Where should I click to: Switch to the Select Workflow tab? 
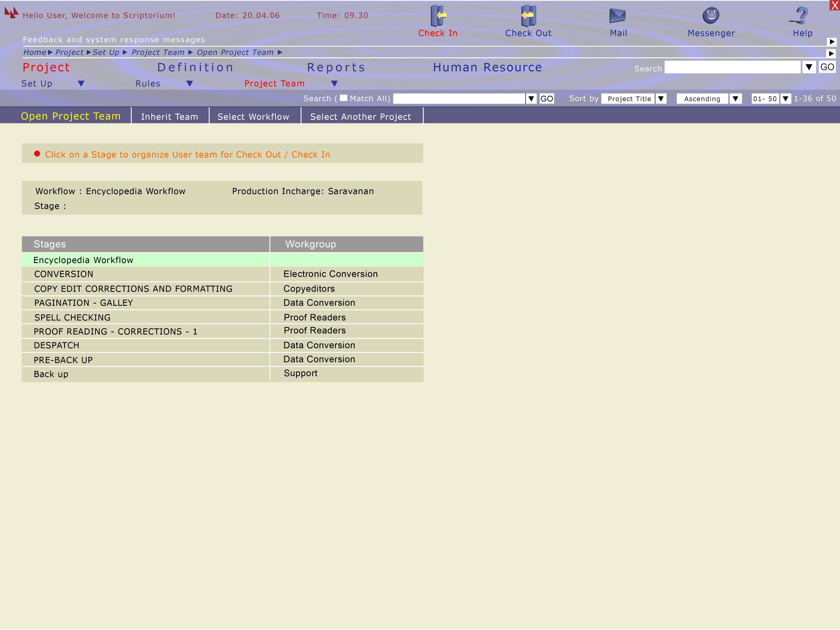(253, 117)
